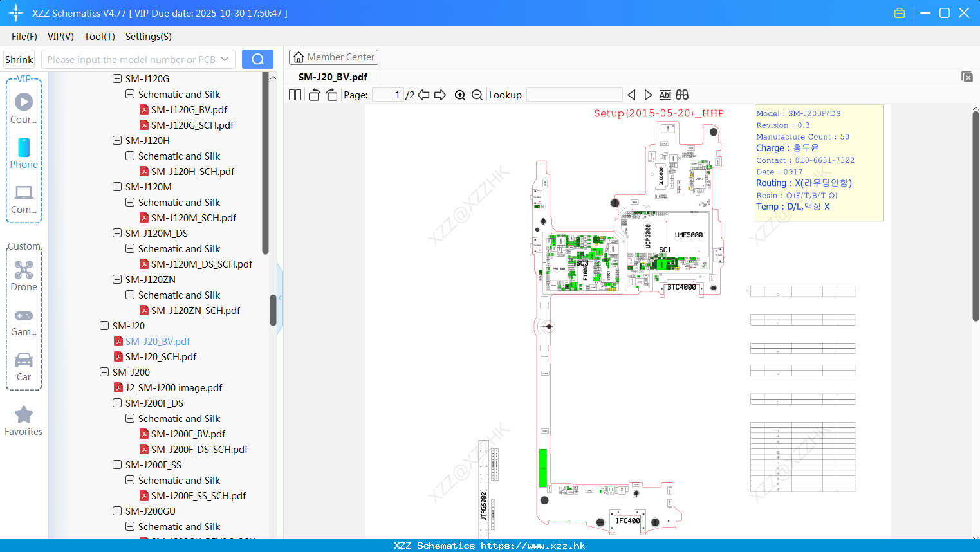Screen dimensions: 980x552
Task: Collapse the SM-J120G tree node
Action: [117, 78]
